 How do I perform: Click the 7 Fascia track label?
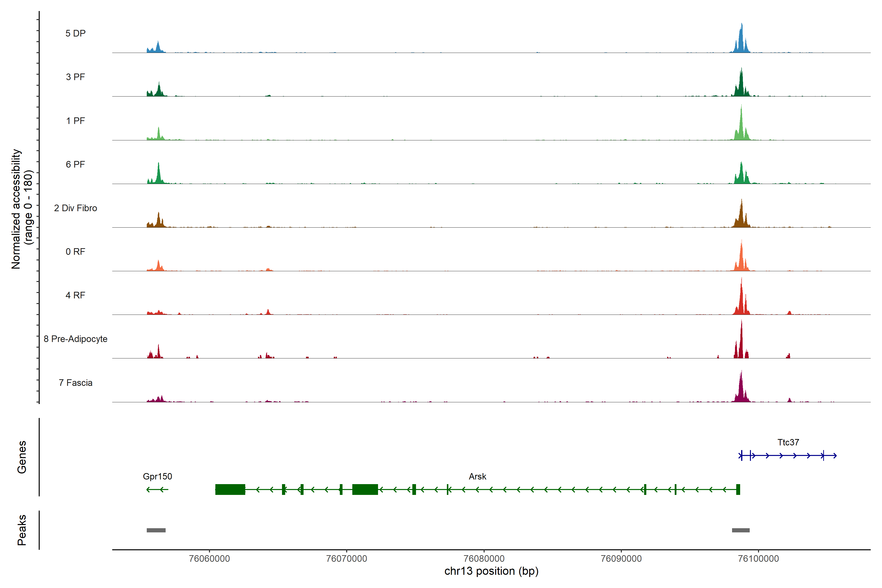point(75,382)
